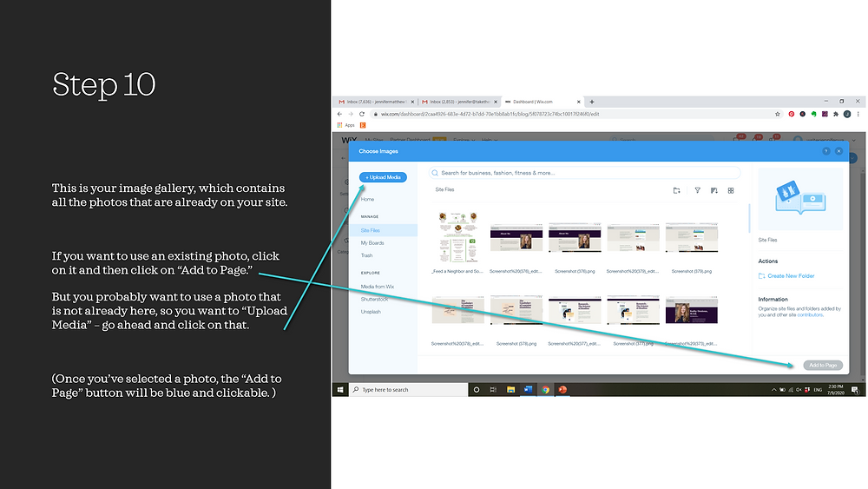868x489 pixels.
Task: Select the Screenshot (379).png thumbnail
Action: tap(692, 238)
